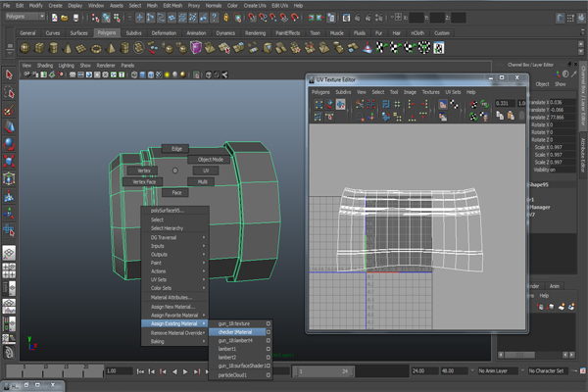
Task: Create a polygon pyramid from the shelf
Action: (111, 48)
